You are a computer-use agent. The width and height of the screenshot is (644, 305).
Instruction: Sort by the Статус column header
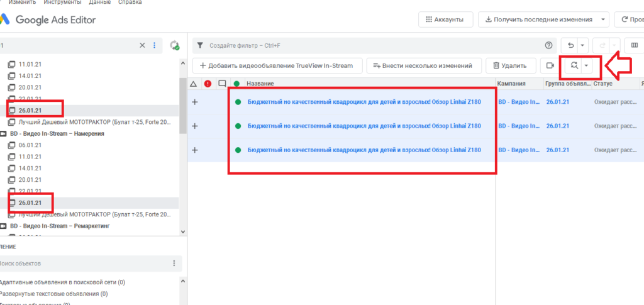(602, 84)
